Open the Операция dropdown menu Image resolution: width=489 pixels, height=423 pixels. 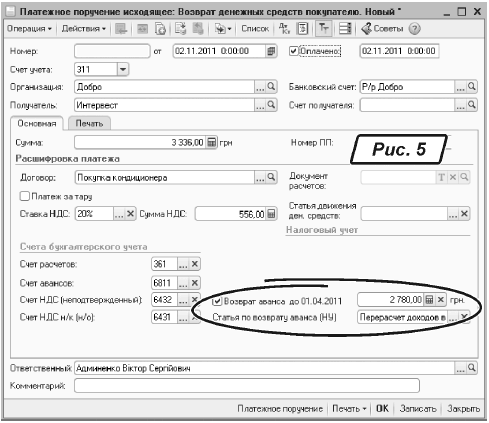pos(29,29)
